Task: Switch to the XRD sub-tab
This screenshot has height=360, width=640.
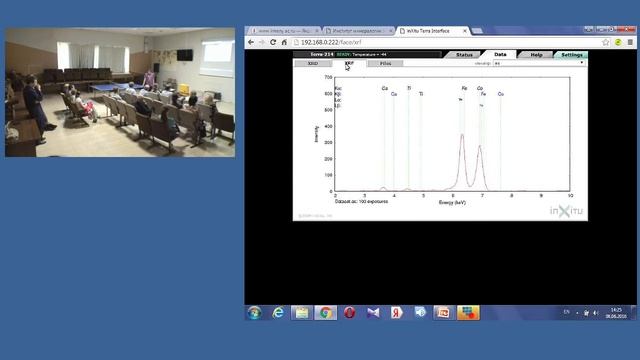Action: (313, 63)
